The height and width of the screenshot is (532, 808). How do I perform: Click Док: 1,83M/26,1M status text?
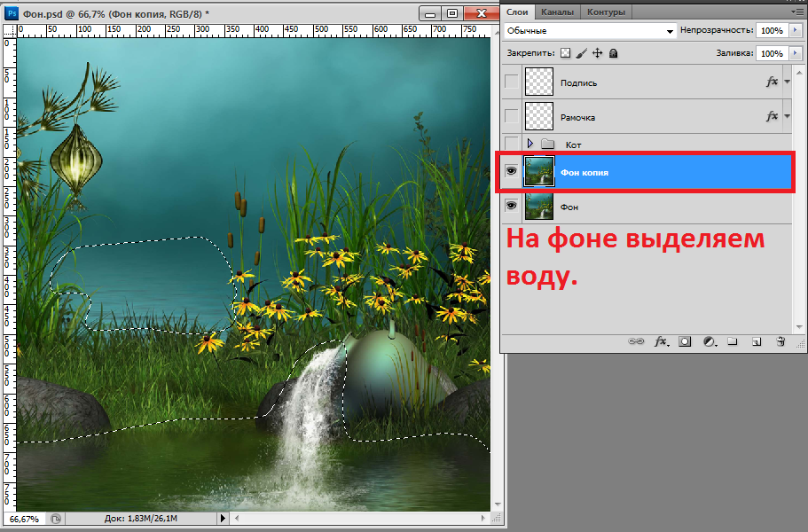pos(141,519)
